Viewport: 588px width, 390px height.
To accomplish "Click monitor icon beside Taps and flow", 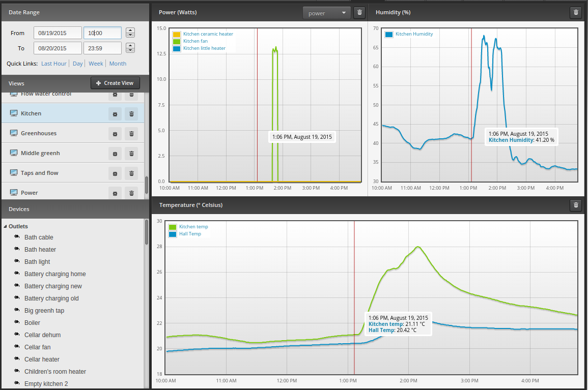I will click(14, 173).
